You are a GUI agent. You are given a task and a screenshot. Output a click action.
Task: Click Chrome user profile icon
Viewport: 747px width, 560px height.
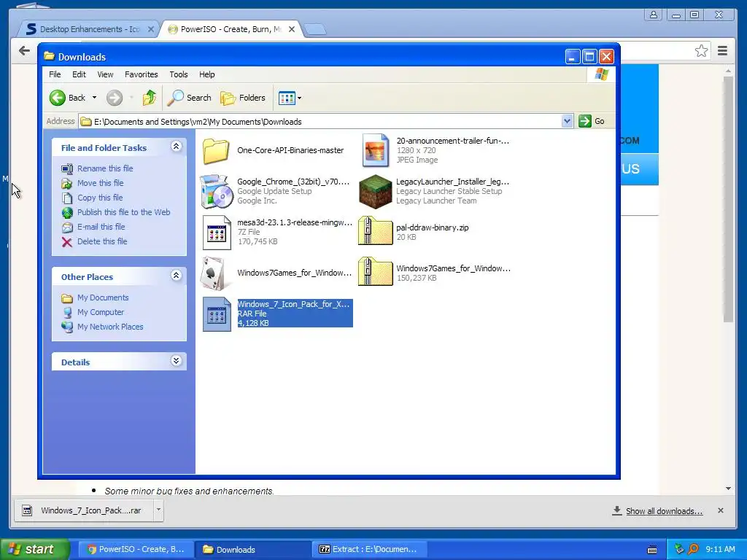click(654, 15)
